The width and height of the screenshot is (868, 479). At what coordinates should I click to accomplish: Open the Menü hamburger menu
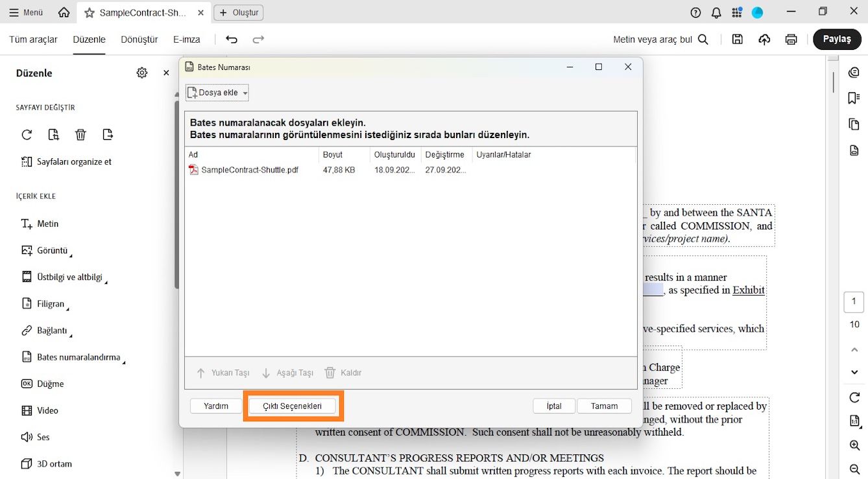(x=26, y=12)
